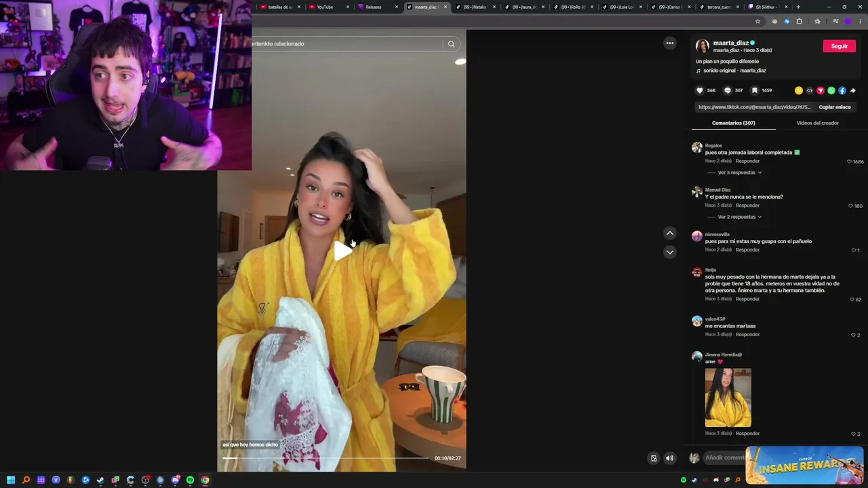Expand Ver 5 respuestas replies
This screenshot has width=868, height=488.
click(x=740, y=173)
